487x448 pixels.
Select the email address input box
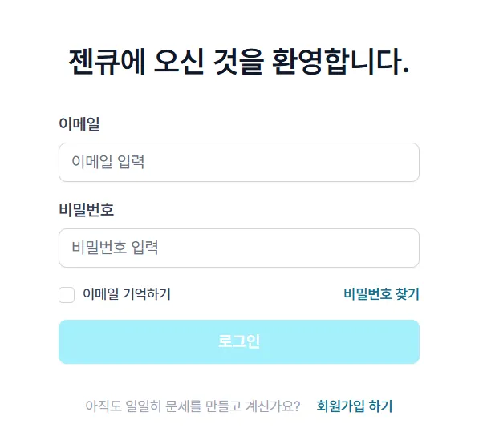238,162
